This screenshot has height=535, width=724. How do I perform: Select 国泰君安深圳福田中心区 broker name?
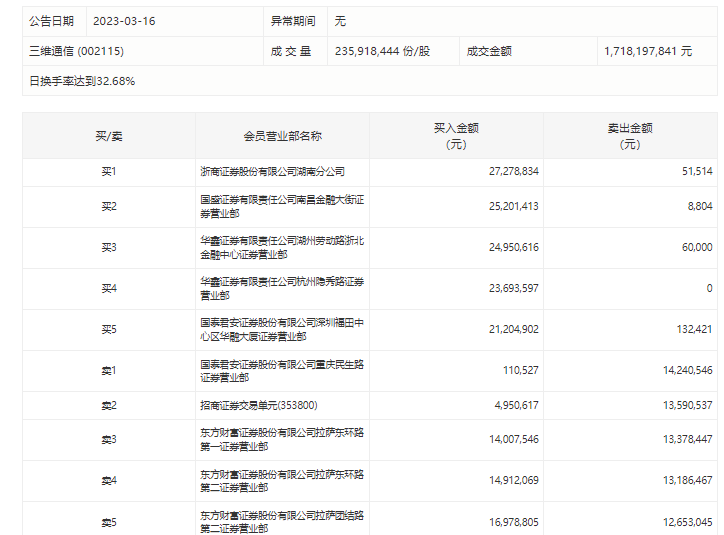click(x=282, y=330)
